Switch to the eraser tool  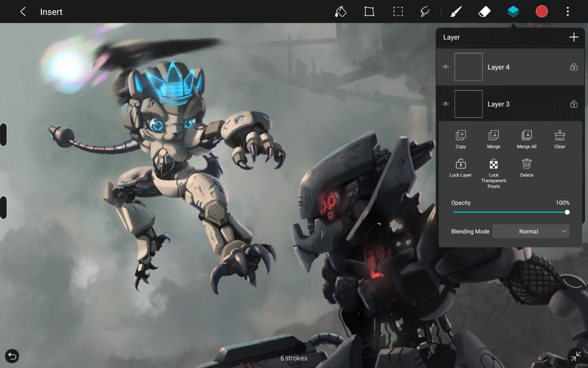484,12
